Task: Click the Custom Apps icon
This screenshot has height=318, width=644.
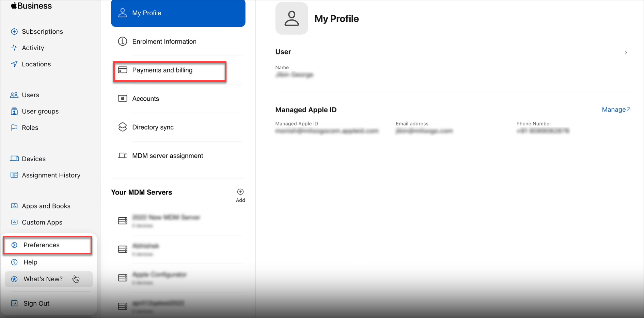Action: pyautogui.click(x=14, y=222)
